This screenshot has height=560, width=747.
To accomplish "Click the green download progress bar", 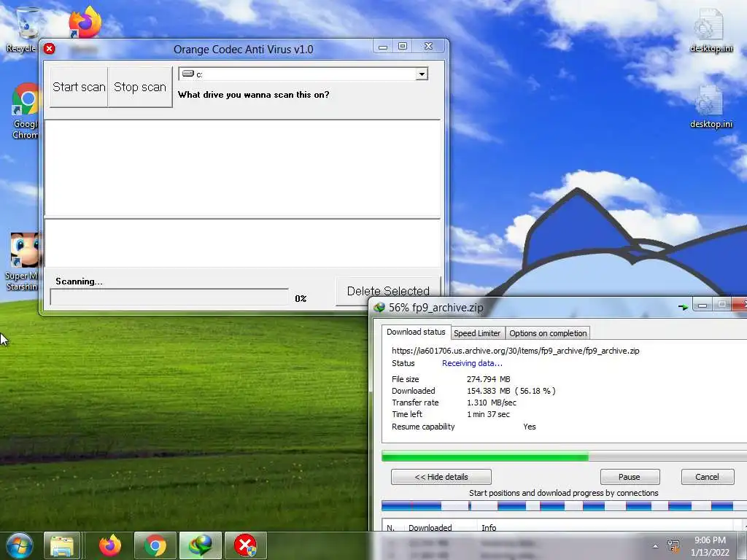I will [x=564, y=456].
